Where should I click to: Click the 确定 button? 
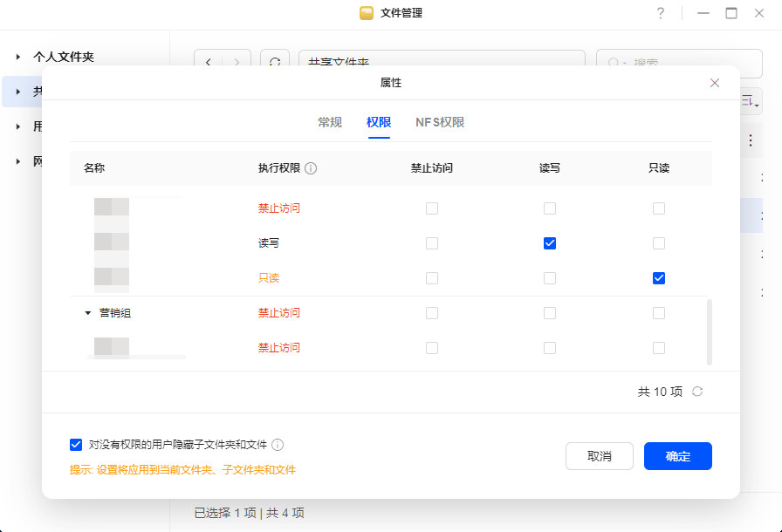(x=677, y=456)
